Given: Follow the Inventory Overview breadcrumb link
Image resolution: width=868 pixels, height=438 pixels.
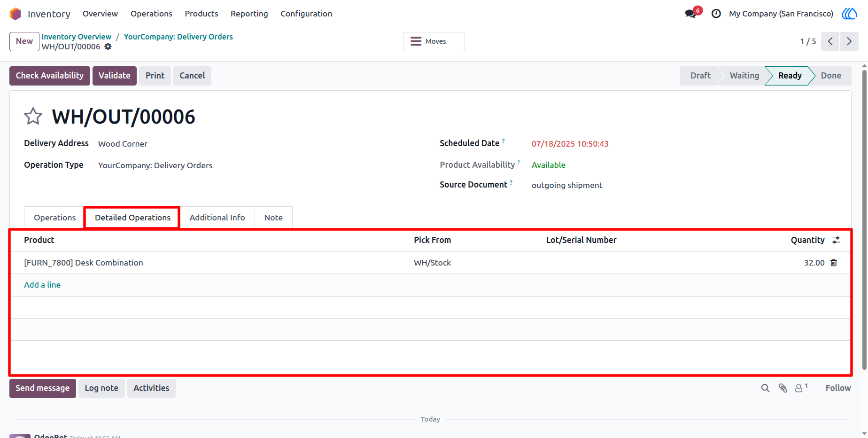Looking at the screenshot, I should (x=77, y=37).
